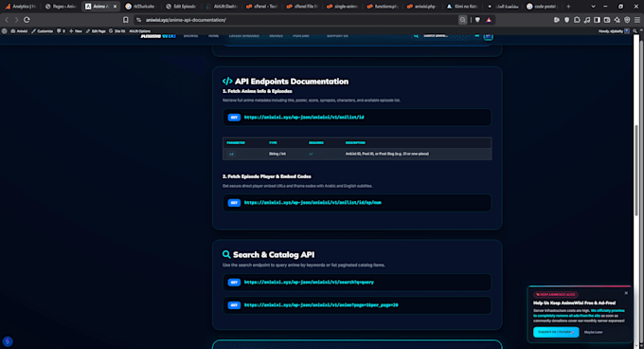Click GET badge beside anilist/id/ep/num endpoint
Screen dimensions: 644x349
click(x=234, y=203)
